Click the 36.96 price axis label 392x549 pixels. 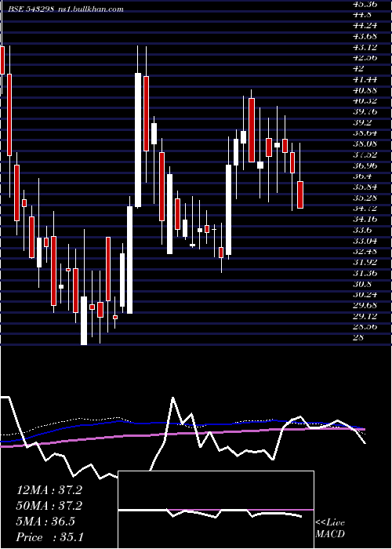click(365, 165)
